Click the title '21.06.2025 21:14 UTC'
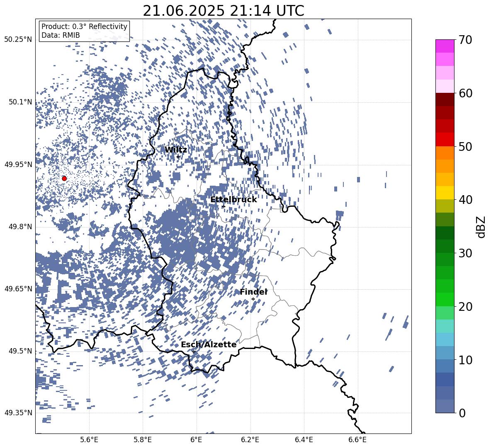Viewport: 491px width, 448px height. click(x=223, y=11)
